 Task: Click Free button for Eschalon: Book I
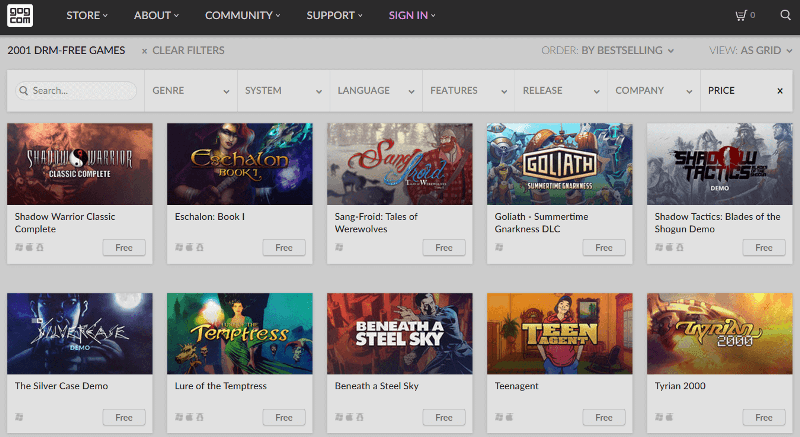click(284, 248)
